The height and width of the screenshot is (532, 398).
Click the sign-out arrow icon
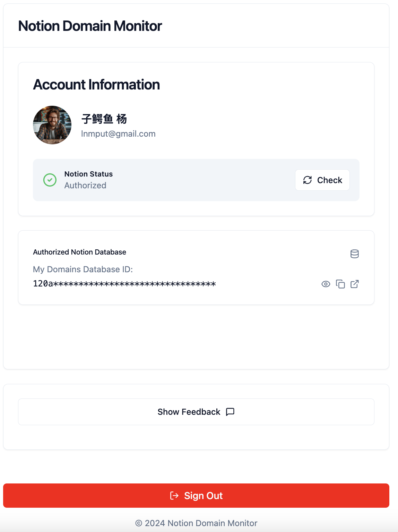[x=174, y=496]
